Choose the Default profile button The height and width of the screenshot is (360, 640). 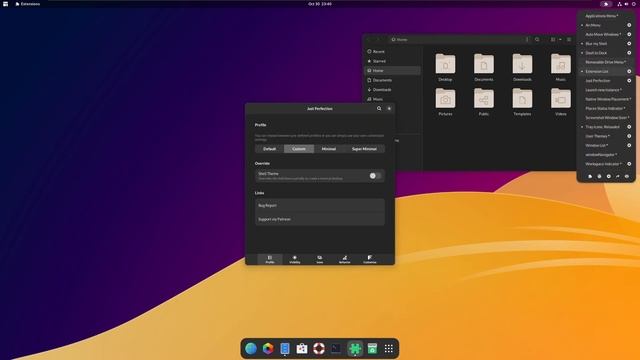(x=269, y=149)
